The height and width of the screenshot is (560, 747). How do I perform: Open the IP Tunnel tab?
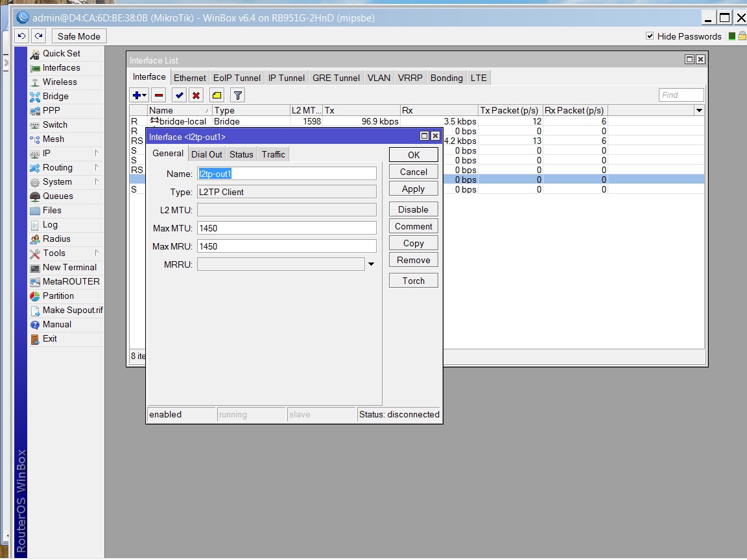coord(287,78)
